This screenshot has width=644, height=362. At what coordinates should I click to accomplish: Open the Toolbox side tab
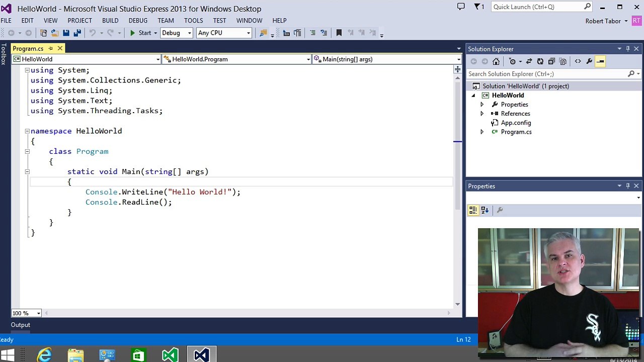coord(4,54)
